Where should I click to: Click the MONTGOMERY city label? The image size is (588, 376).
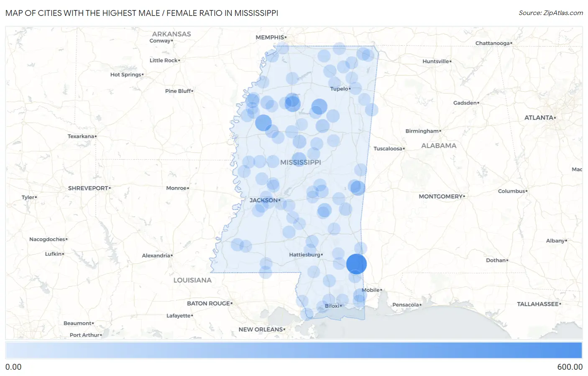tap(440, 197)
